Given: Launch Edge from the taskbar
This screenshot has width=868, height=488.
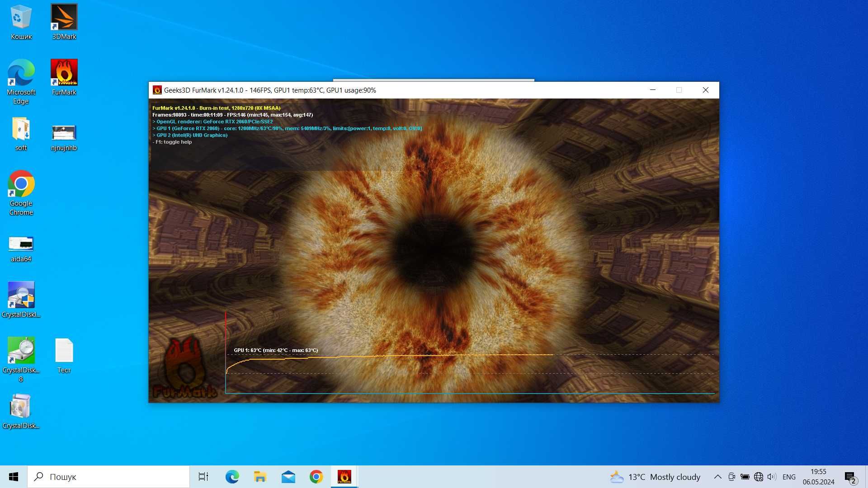Looking at the screenshot, I should click(232, 477).
